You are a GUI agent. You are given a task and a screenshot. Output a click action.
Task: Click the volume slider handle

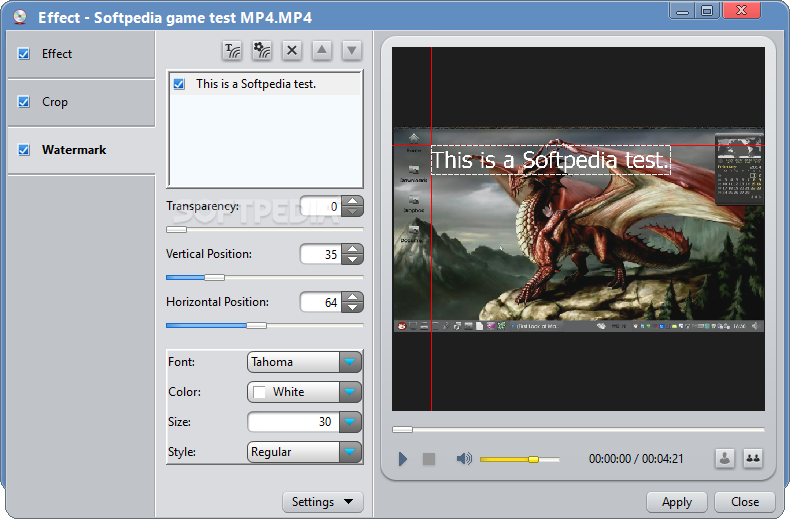pyautogui.click(x=533, y=459)
